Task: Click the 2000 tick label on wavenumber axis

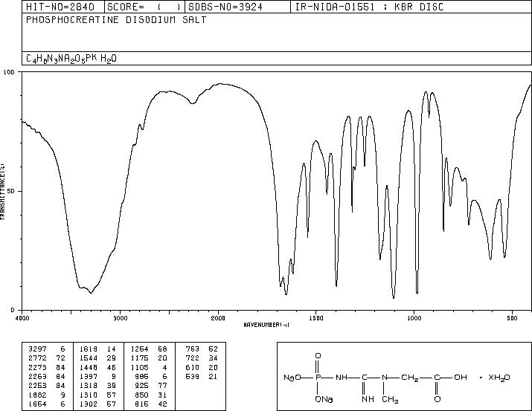Action: 218,318
